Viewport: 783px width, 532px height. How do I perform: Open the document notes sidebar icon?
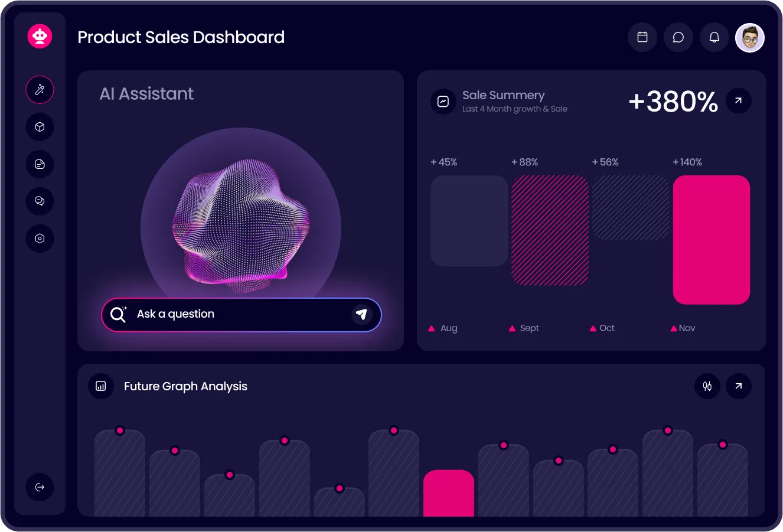40,164
